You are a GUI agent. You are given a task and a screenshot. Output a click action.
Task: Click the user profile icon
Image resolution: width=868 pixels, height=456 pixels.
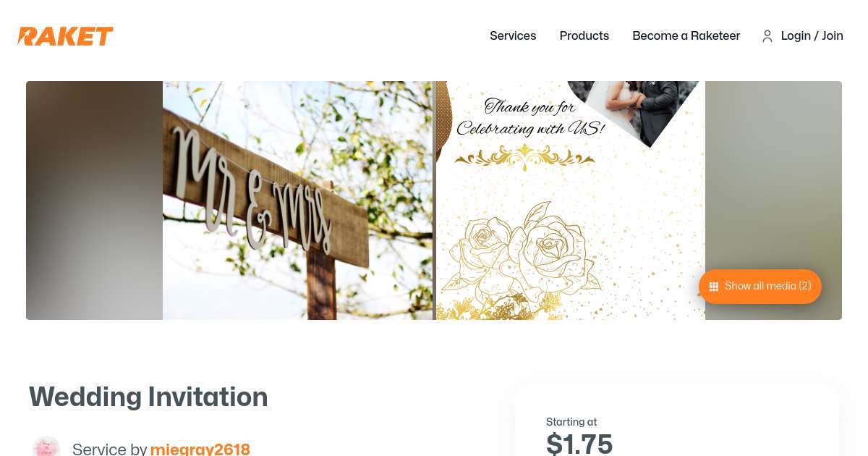tap(767, 36)
